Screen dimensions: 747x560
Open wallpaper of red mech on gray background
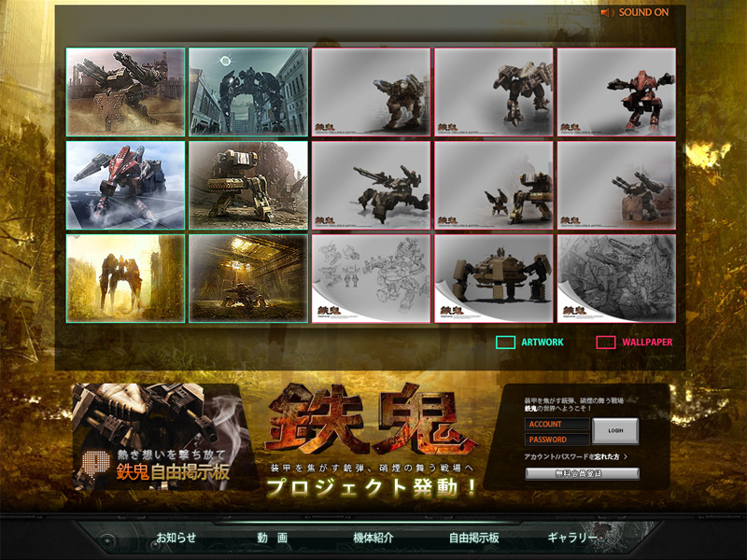(616, 91)
